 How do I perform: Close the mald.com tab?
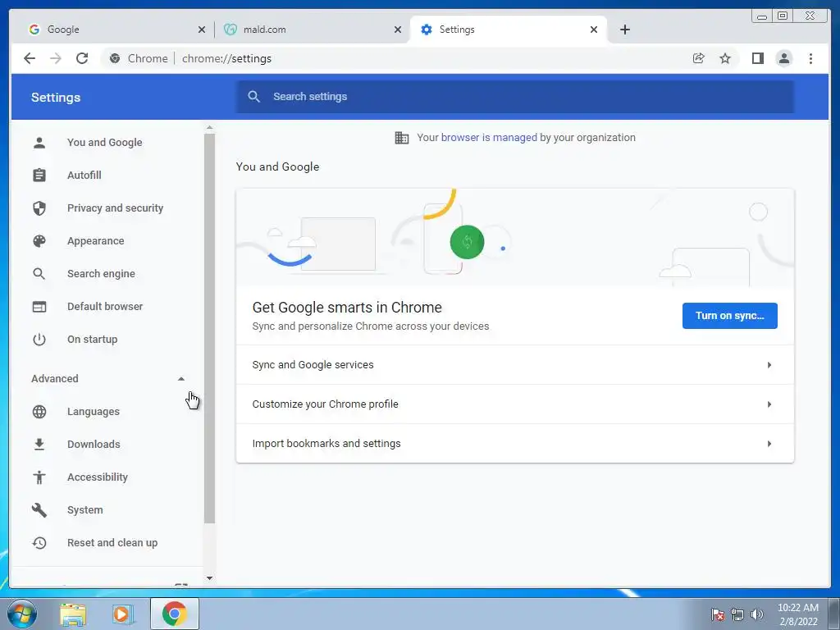[x=398, y=30]
